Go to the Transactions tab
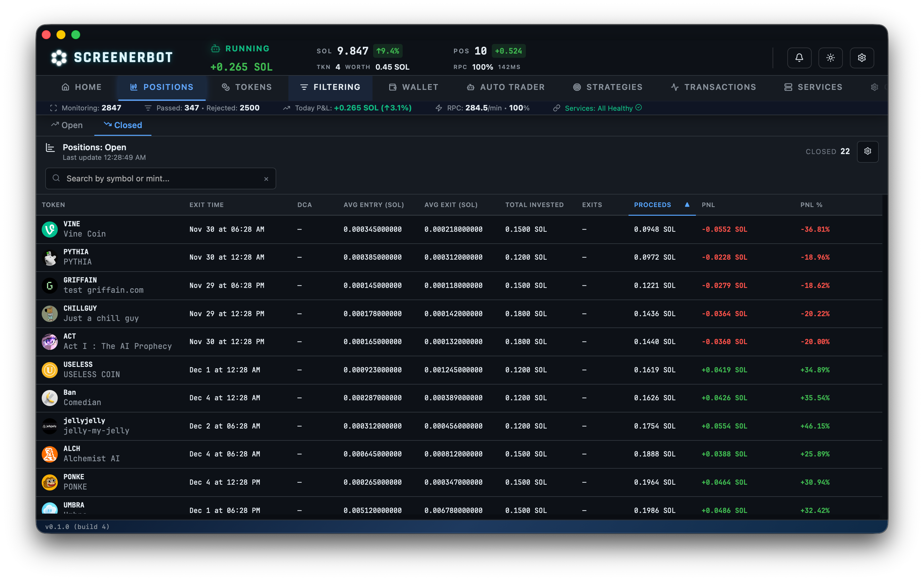 [x=713, y=87]
